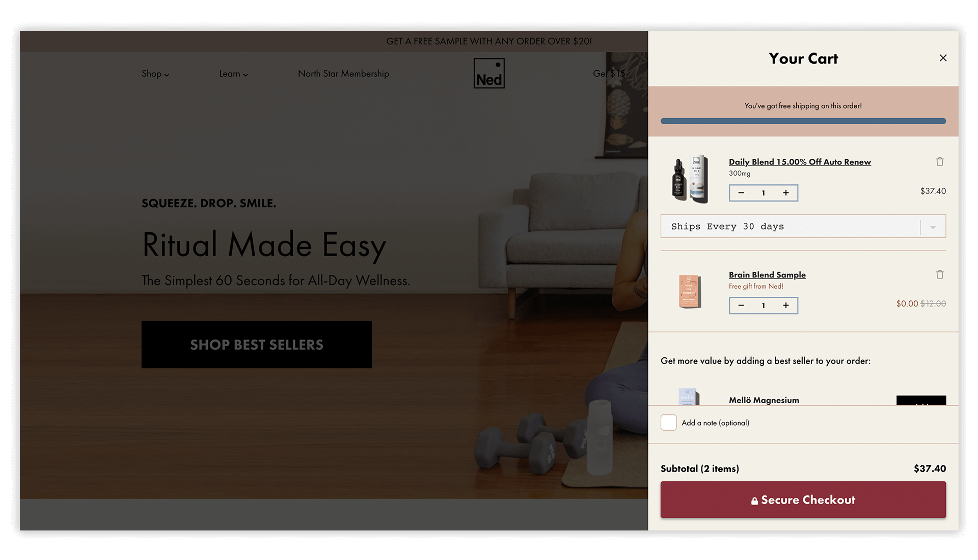
Task: Click the minus icon for Brain Blend Sample
Action: tap(741, 305)
